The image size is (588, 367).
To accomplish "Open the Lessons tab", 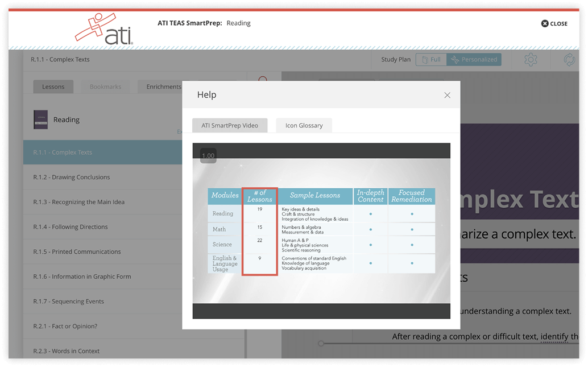I will click(x=53, y=86).
